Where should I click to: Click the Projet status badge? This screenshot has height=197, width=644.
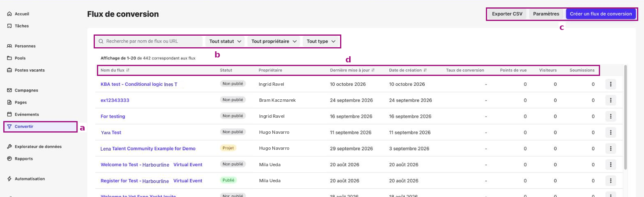(228, 148)
